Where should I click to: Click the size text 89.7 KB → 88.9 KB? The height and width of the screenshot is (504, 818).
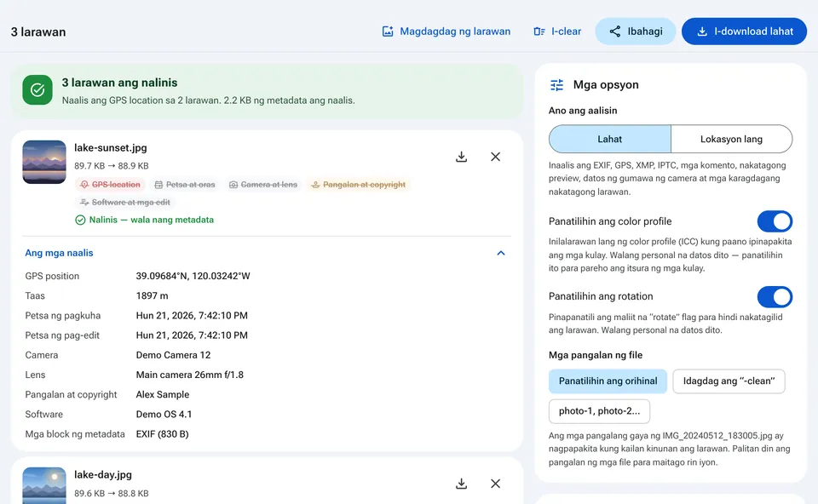tap(111, 166)
